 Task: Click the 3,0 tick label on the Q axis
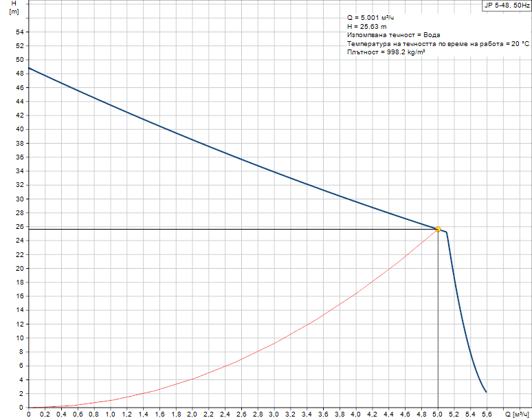[x=274, y=415]
